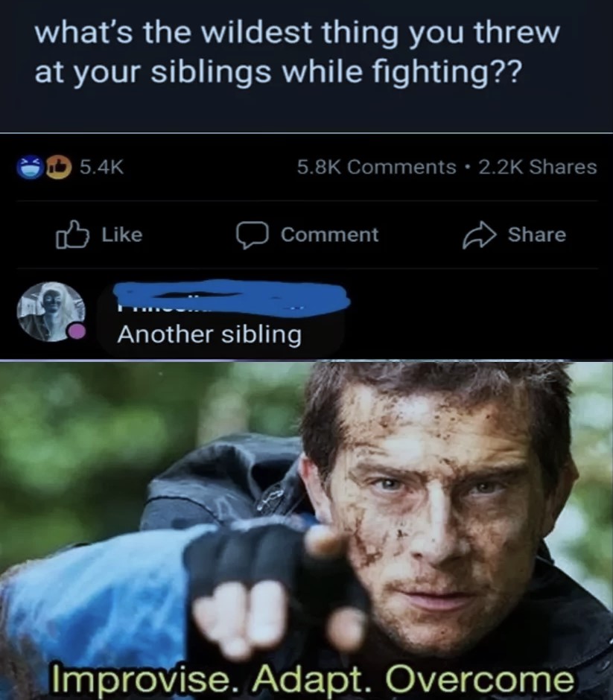
Task: Click the Share curved arrow icon
Action: [x=479, y=235]
